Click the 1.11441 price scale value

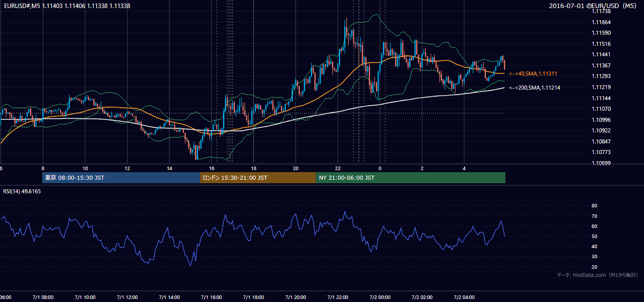pos(601,54)
